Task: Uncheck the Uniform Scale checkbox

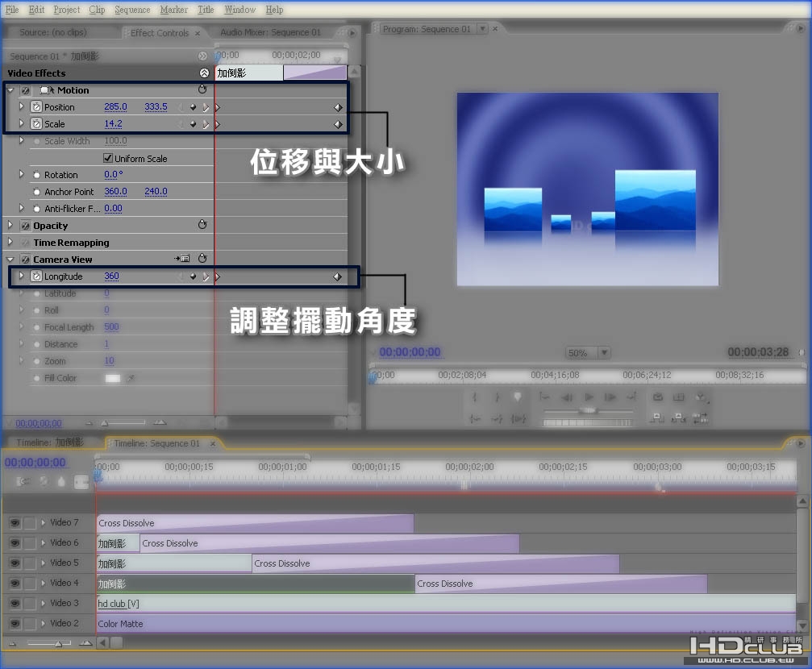Action: tap(108, 158)
